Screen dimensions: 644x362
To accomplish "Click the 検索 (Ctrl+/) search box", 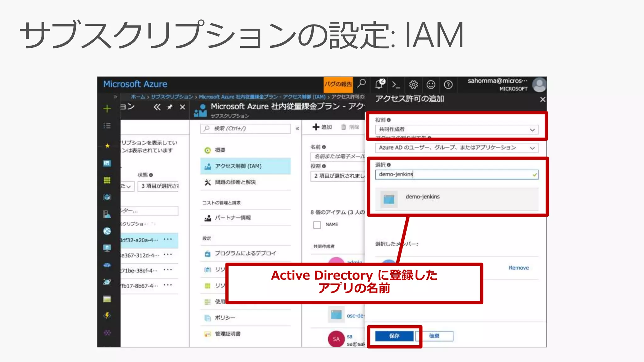I will point(245,129).
